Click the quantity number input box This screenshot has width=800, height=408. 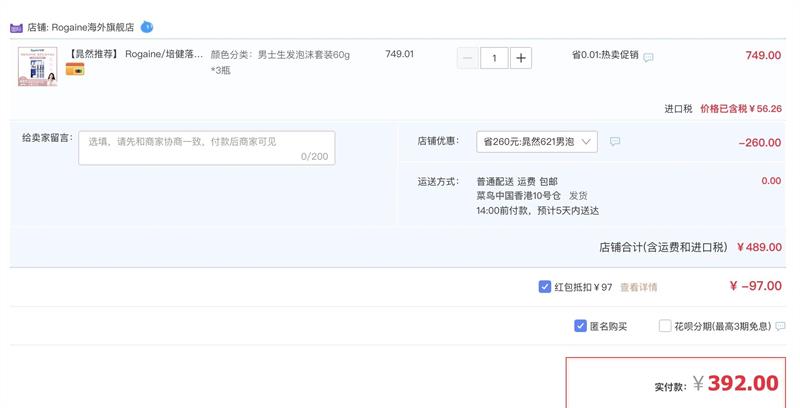(x=494, y=58)
